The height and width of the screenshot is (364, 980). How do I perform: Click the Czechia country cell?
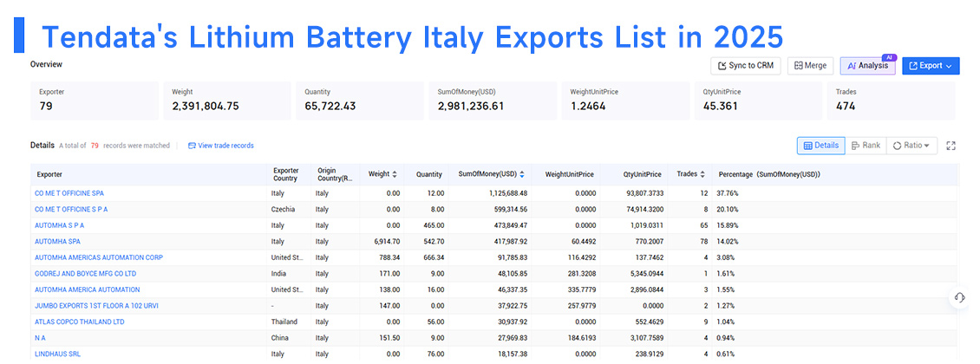283,210
